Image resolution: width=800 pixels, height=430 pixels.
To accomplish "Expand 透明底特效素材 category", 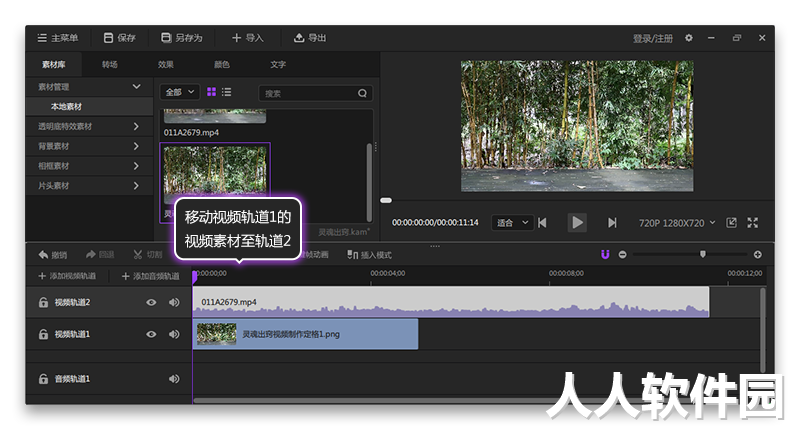I will pos(89,126).
